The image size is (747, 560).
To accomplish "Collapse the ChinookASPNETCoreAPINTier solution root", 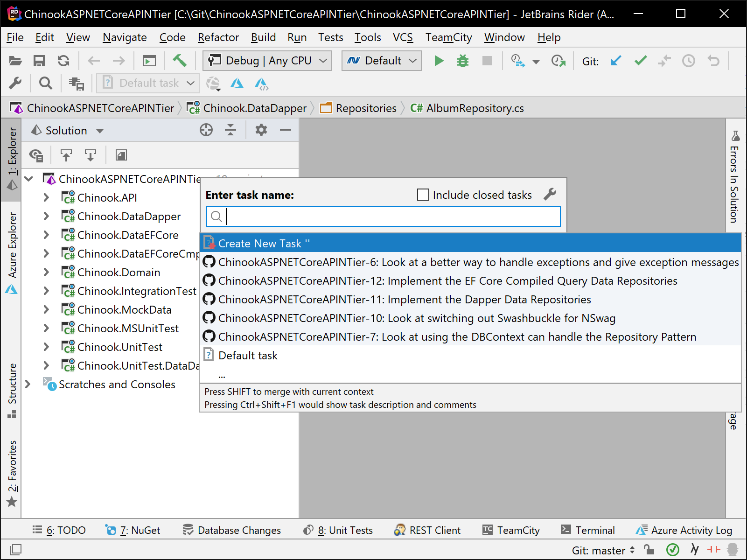I will (29, 179).
